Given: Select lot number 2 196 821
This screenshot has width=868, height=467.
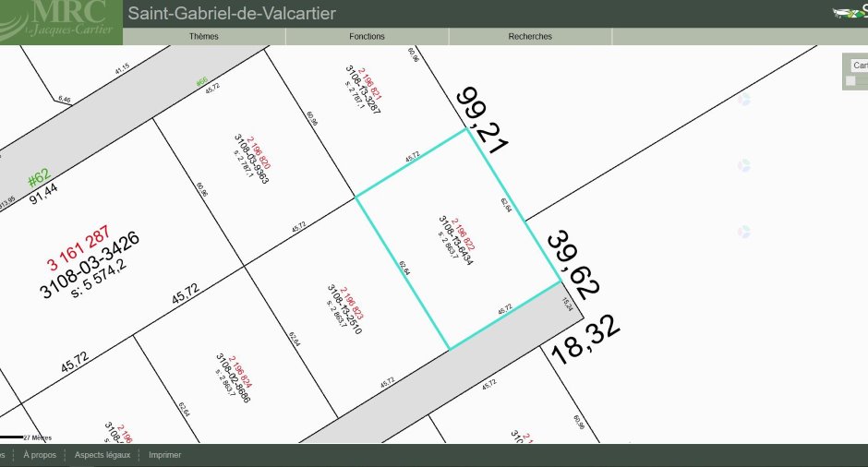Looking at the screenshot, I should pyautogui.click(x=369, y=84).
